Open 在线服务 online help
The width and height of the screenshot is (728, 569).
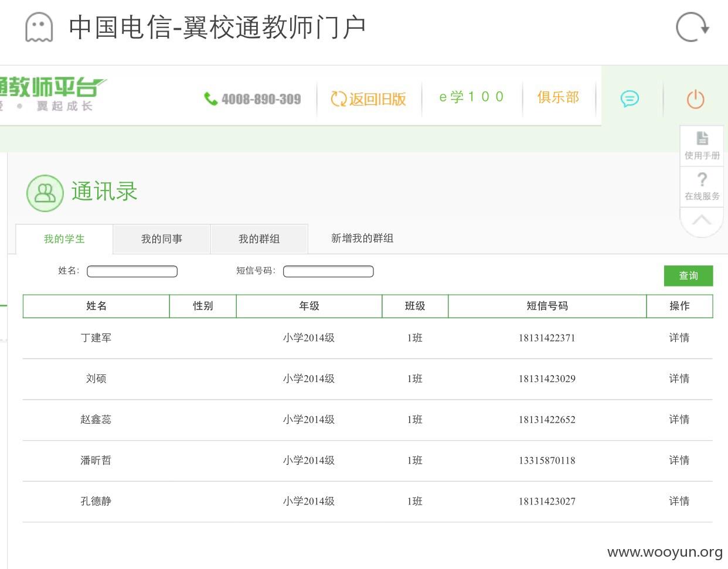coord(702,186)
